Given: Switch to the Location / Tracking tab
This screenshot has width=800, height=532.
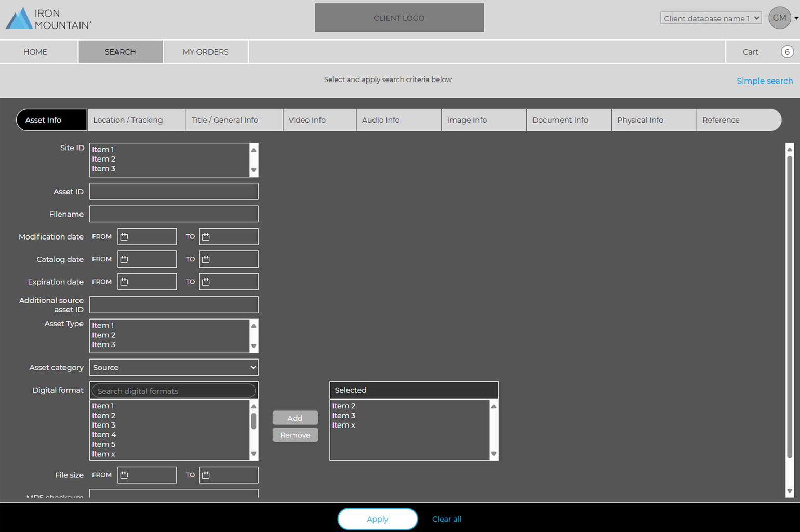Looking at the screenshot, I should click(x=128, y=120).
